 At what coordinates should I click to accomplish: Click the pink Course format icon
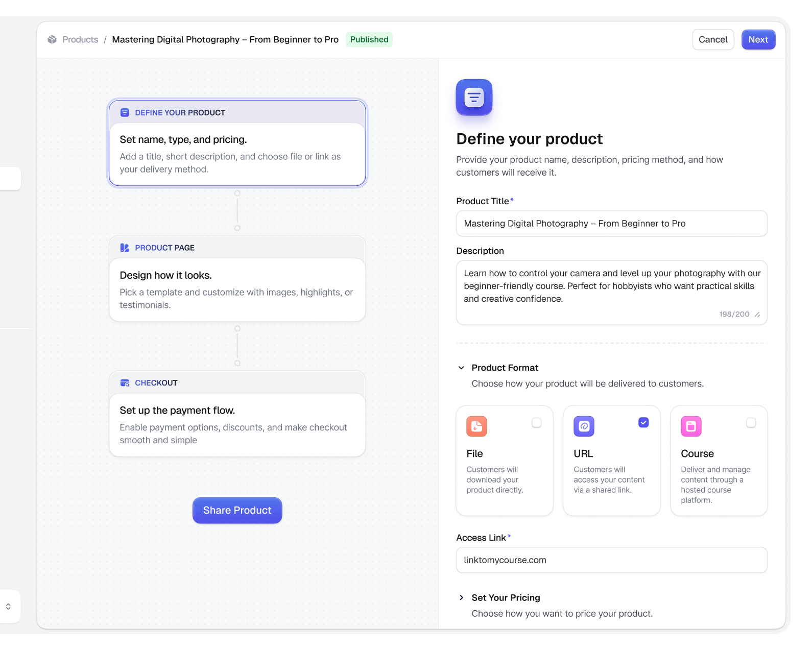(691, 426)
